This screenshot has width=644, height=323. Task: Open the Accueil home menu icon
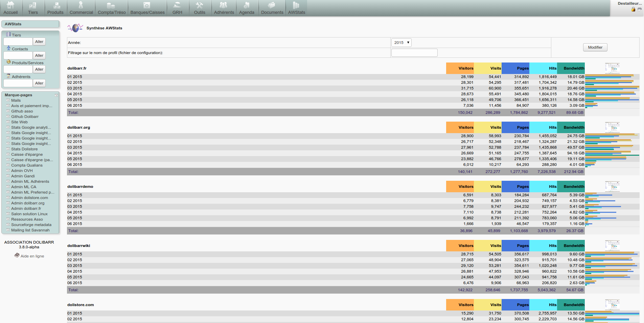point(11,5)
